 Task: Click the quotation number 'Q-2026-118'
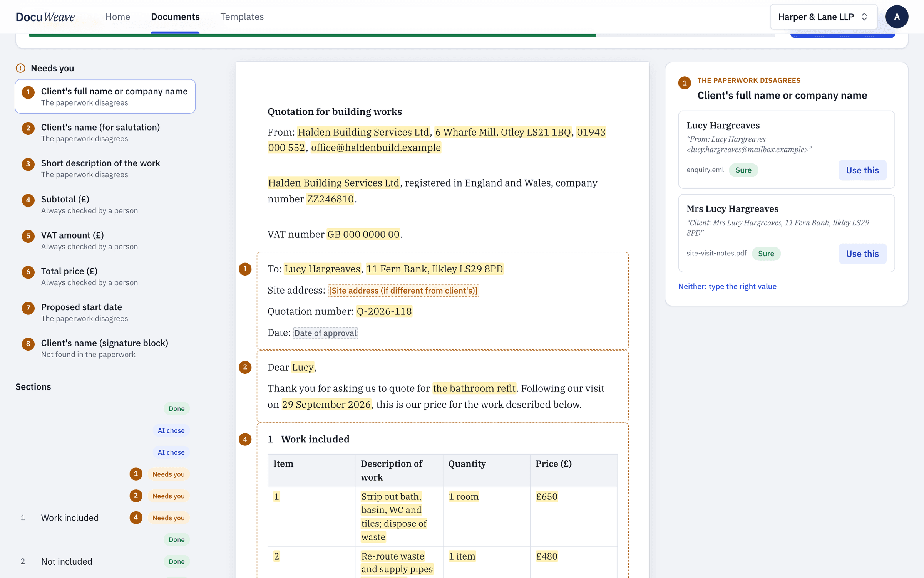tap(384, 311)
